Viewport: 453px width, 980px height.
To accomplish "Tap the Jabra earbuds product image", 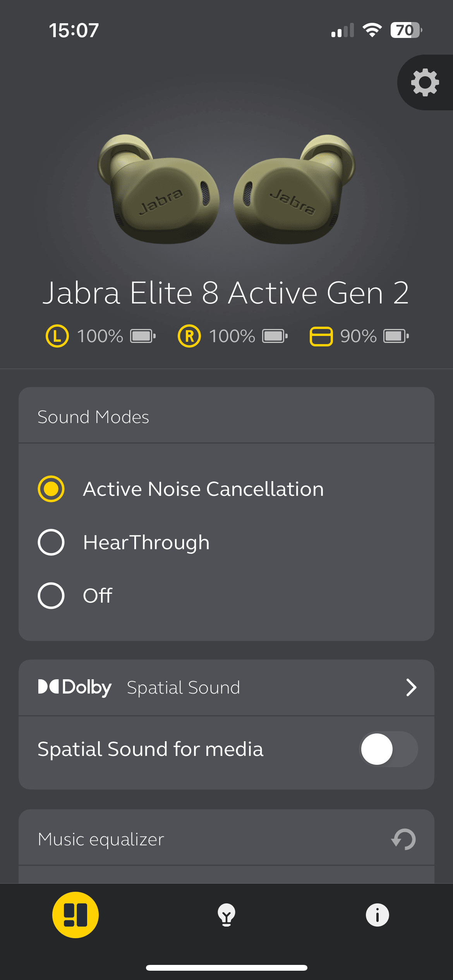I will (226, 190).
